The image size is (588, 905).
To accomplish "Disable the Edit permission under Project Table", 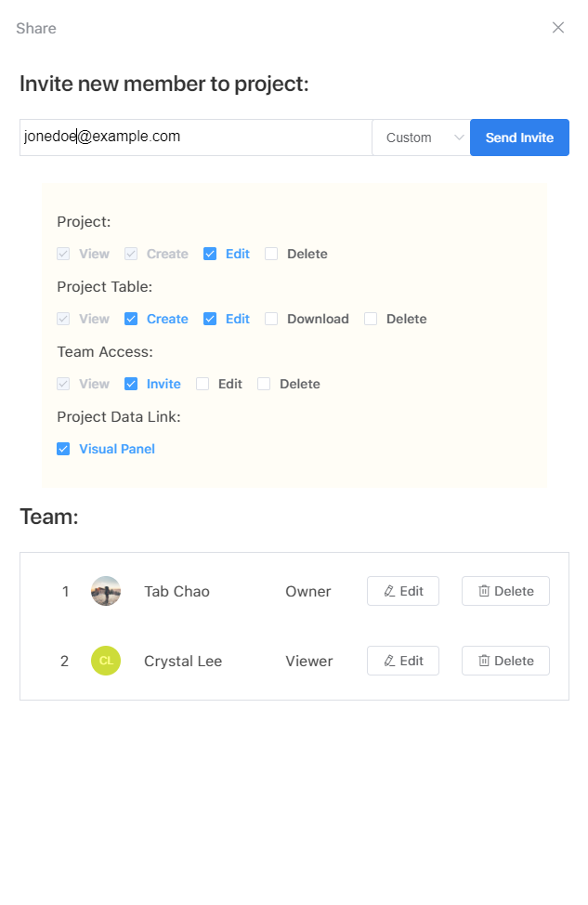I will (x=210, y=318).
